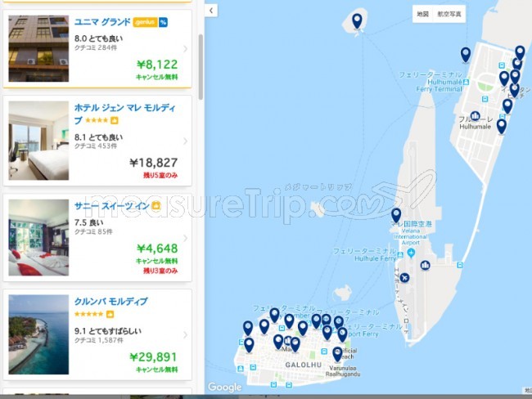Click pin near Artificial Beach
The width and height of the screenshot is (532, 399).
337,355
